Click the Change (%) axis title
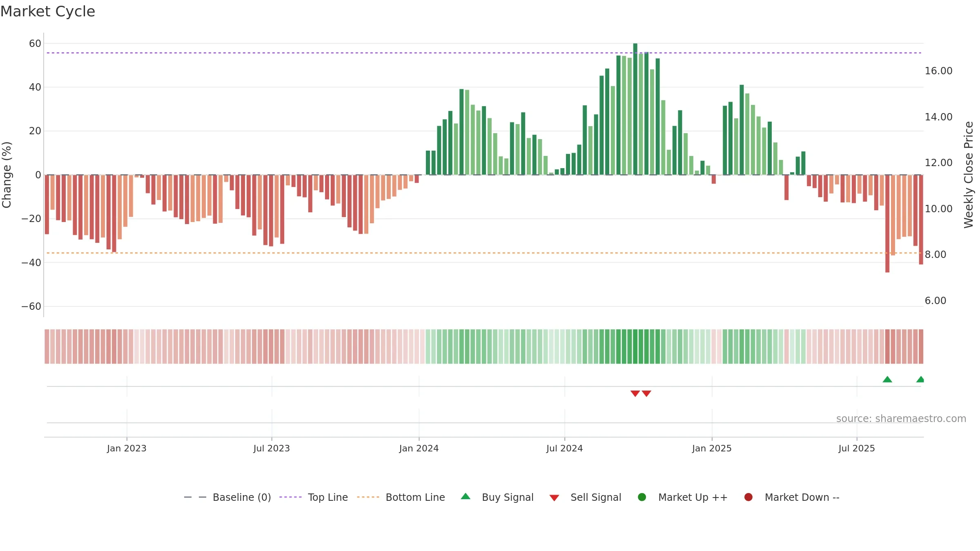Viewport: 980px width, 551px height. (7, 175)
